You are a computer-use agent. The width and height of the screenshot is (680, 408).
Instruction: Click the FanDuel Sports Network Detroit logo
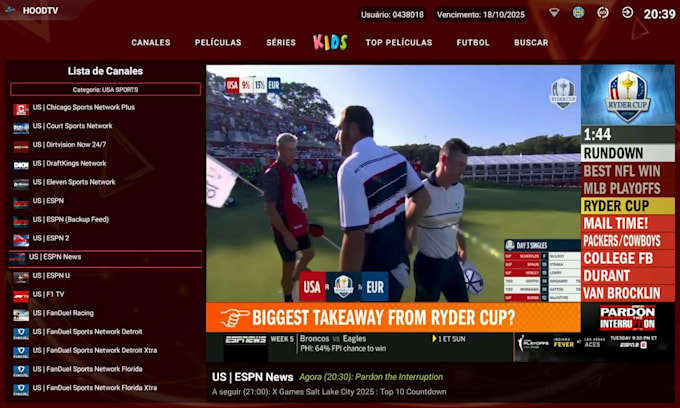coord(21,333)
